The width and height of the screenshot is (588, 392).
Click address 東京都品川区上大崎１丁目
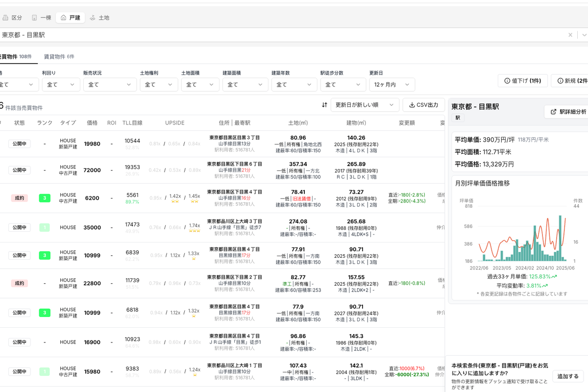pyautogui.click(x=235, y=366)
